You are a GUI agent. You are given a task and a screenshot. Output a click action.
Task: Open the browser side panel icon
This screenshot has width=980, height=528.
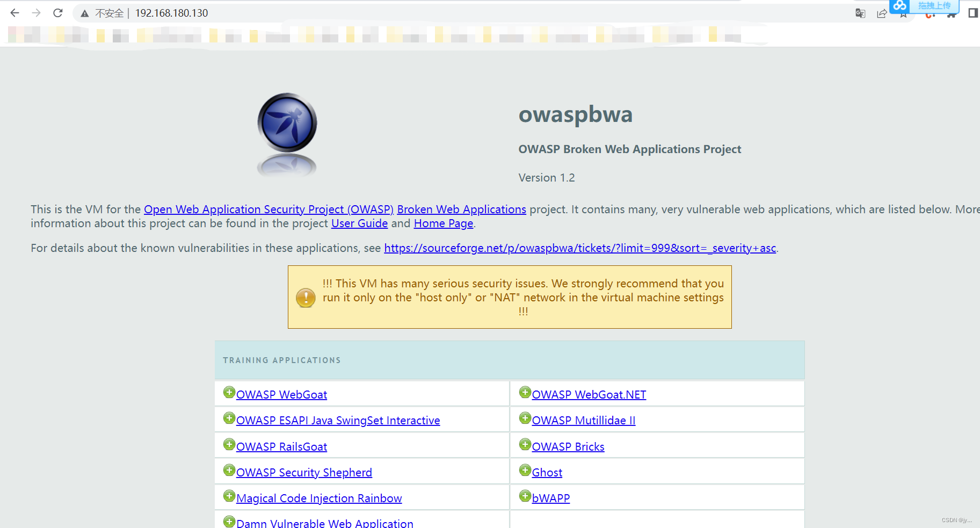(972, 13)
